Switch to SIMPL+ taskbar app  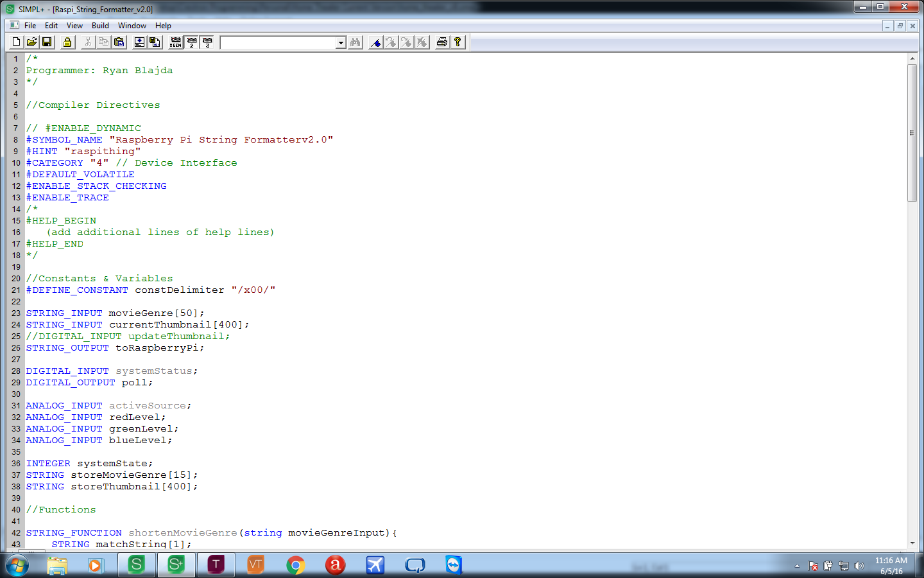[176, 565]
